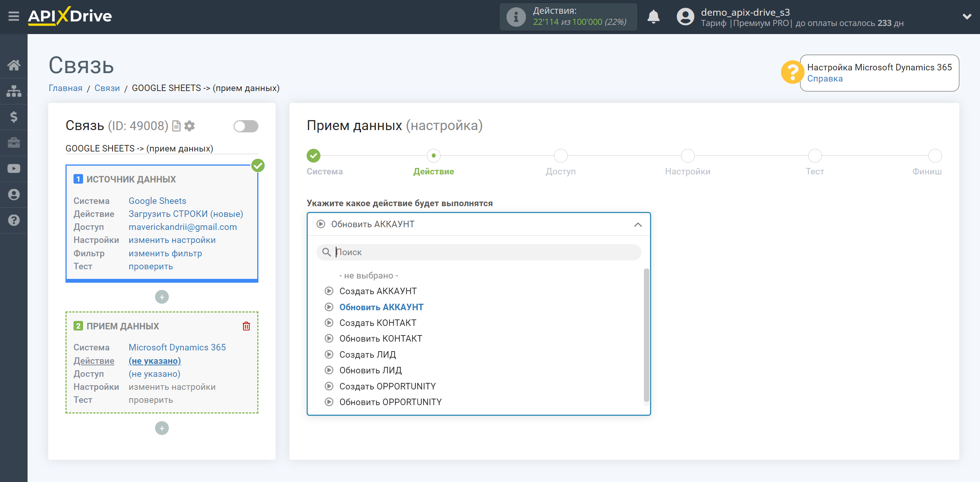Click изменить настройки in data source
Image resolution: width=980 pixels, height=482 pixels.
coord(172,240)
